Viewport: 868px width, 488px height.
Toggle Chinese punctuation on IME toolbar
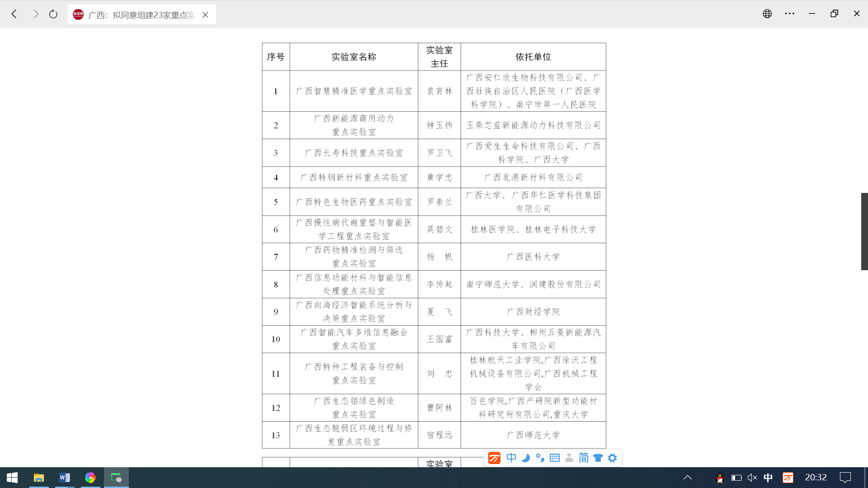(540, 458)
